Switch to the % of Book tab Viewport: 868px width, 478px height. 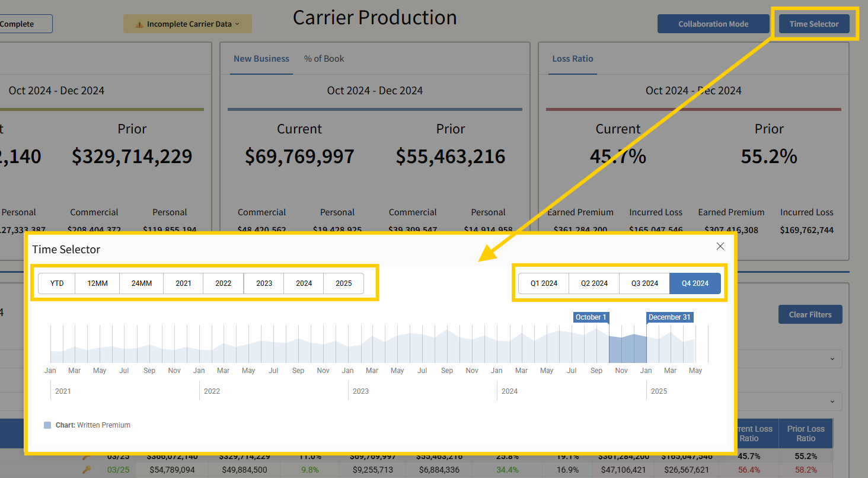324,59
